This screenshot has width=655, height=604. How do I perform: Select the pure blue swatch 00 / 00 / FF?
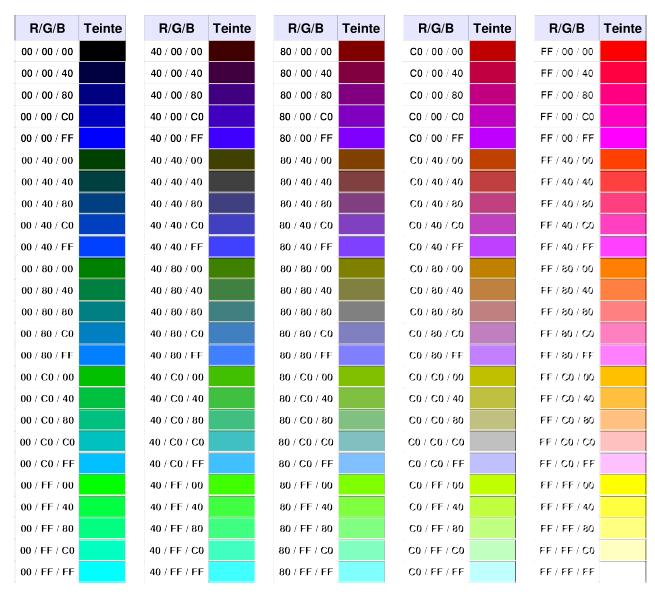(x=102, y=138)
